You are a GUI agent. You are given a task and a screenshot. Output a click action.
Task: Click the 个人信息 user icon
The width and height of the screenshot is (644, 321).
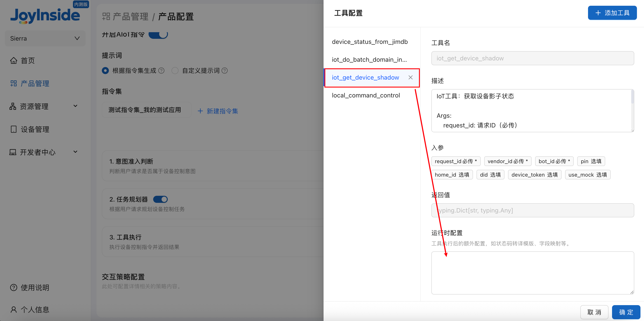[13, 310]
